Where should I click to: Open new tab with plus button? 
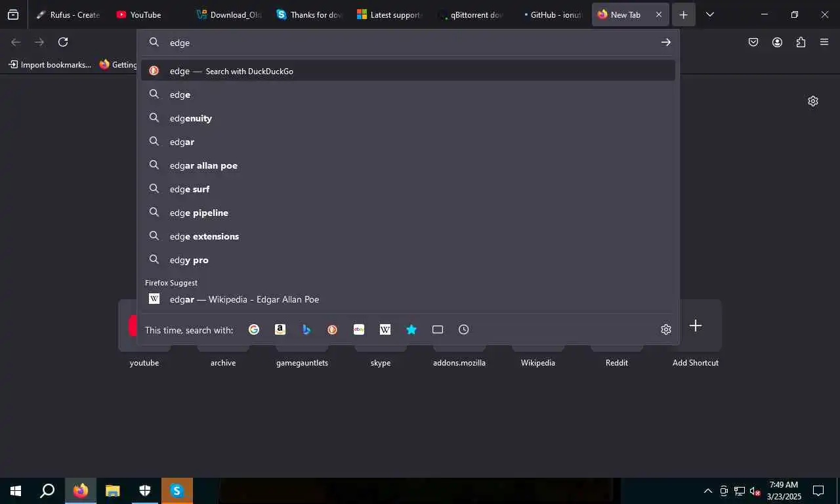click(683, 14)
